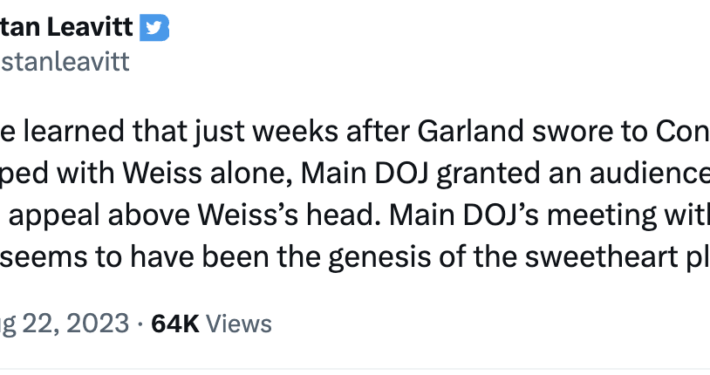Click the phrase 'Weiss alone' in the tweet
The image size is (710, 375).
[x=207, y=174]
